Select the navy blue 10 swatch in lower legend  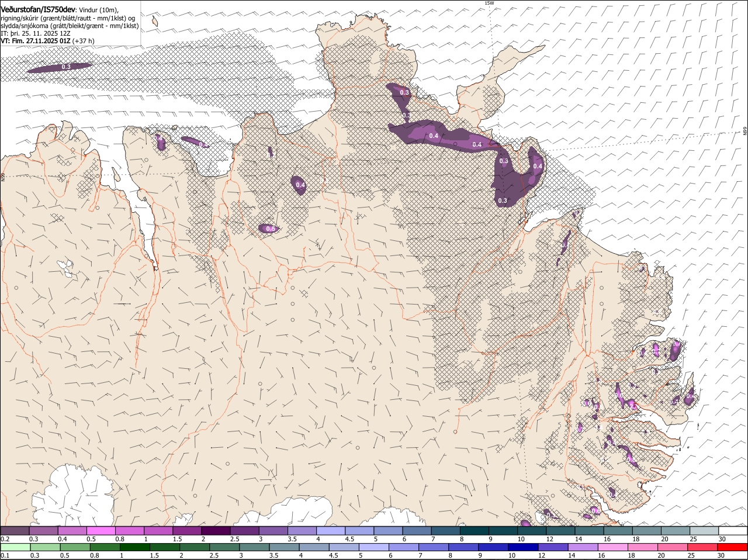(x=523, y=547)
